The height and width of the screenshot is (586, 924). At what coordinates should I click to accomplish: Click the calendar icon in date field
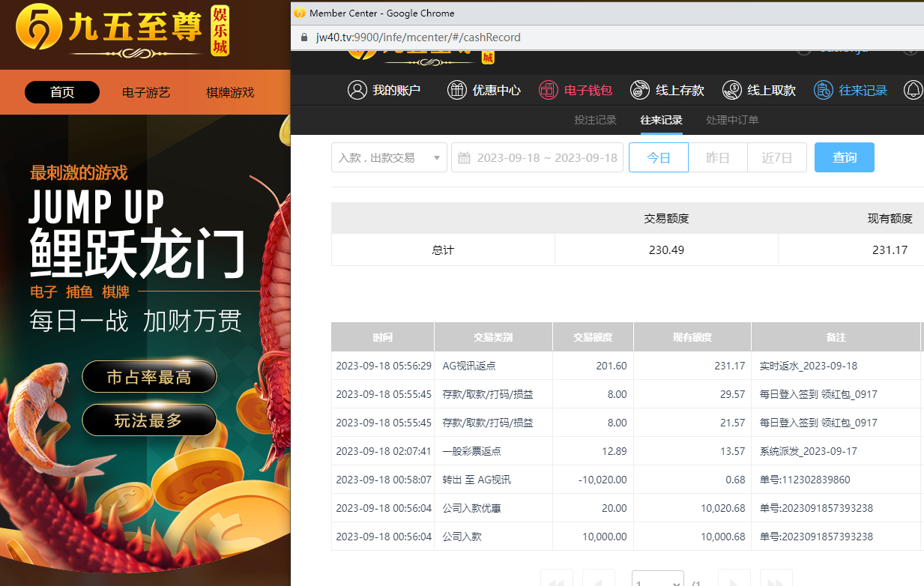click(464, 157)
